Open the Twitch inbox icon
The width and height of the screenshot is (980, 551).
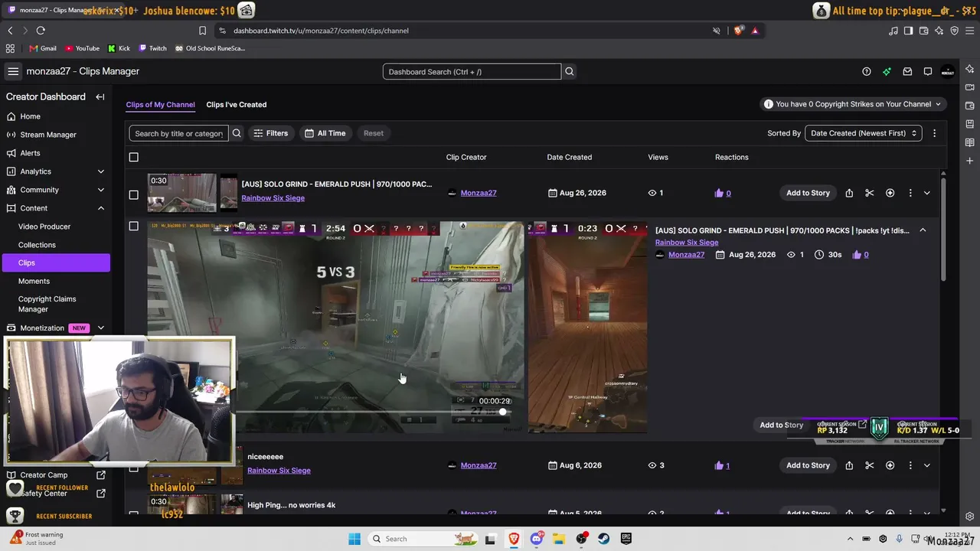[x=907, y=72]
